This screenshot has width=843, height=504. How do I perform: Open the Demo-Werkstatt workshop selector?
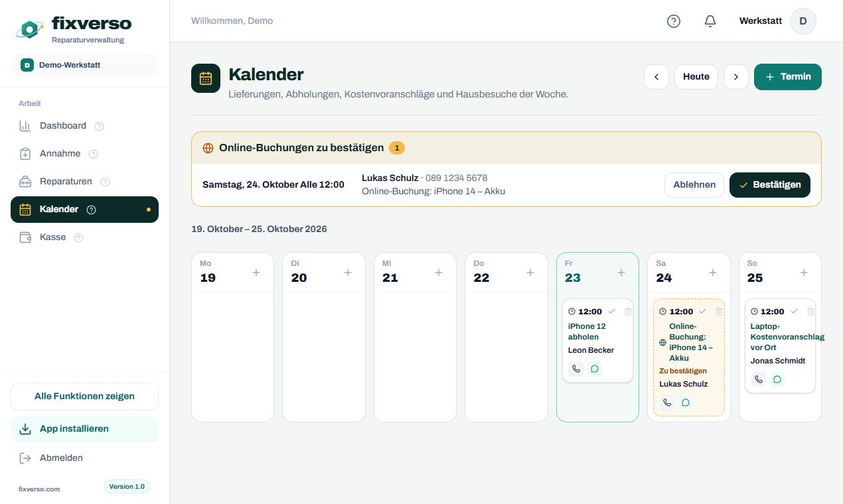[84, 65]
